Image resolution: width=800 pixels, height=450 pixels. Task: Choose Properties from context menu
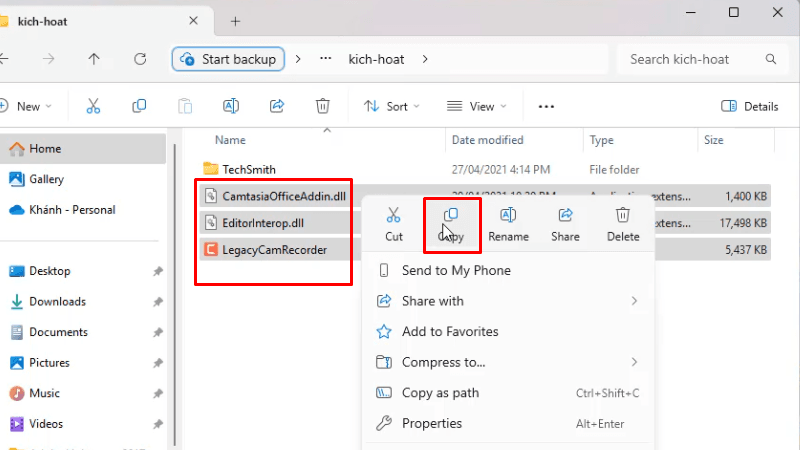[x=432, y=423]
